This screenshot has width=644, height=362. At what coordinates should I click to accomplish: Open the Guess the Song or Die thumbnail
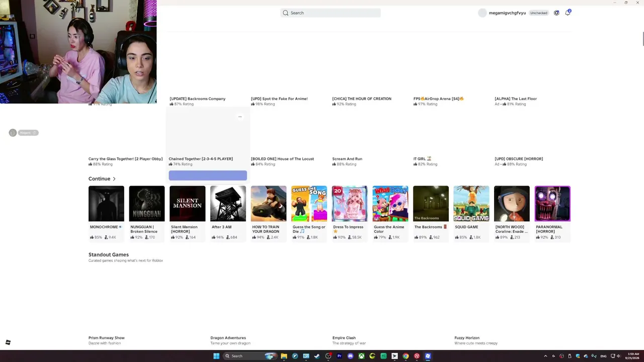(x=309, y=204)
